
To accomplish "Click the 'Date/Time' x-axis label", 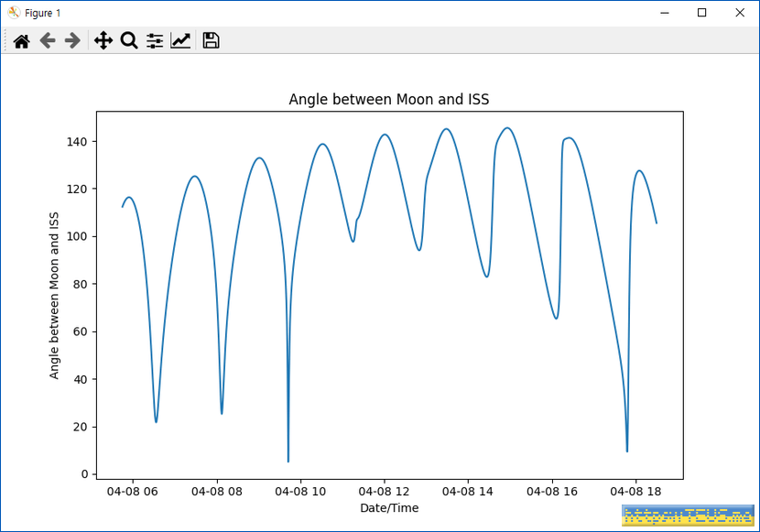I will pyautogui.click(x=389, y=507).
